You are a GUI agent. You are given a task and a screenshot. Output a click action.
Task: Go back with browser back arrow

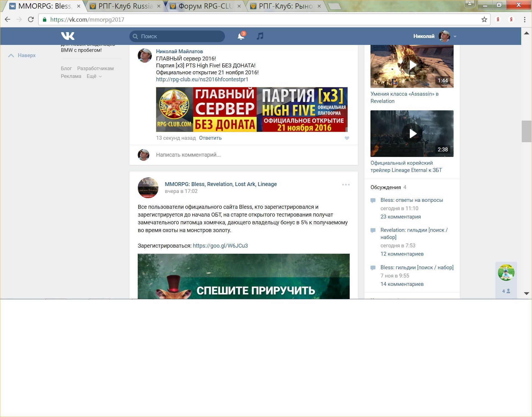(x=7, y=19)
